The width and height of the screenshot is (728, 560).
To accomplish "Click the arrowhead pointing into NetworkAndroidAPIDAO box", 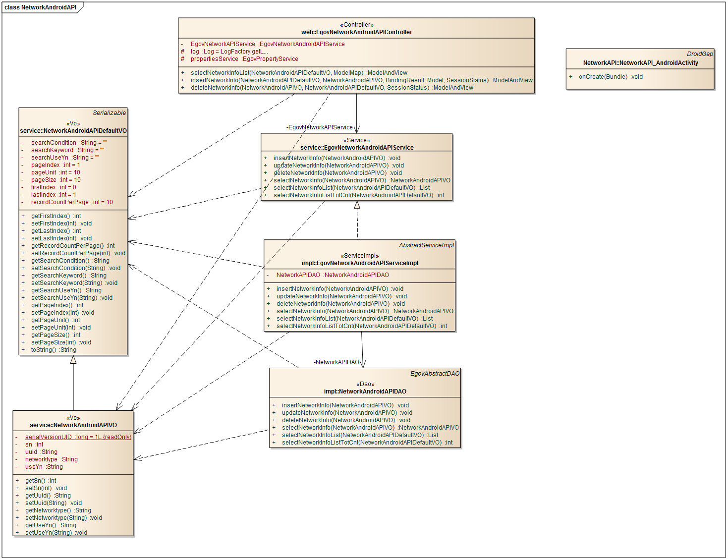I will 363,364.
